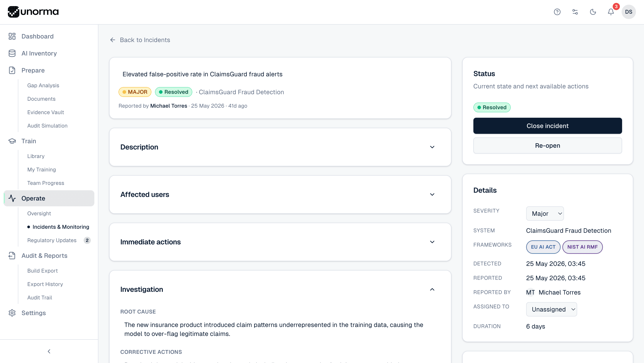Image resolution: width=644 pixels, height=363 pixels.
Task: Click the incident title text
Action: coord(202,74)
